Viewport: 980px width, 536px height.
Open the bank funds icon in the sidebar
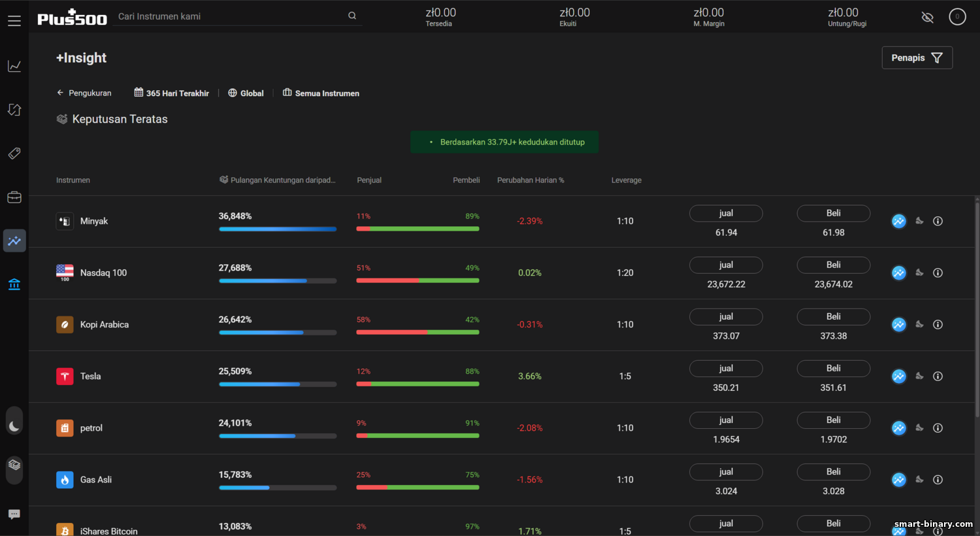[x=14, y=284]
